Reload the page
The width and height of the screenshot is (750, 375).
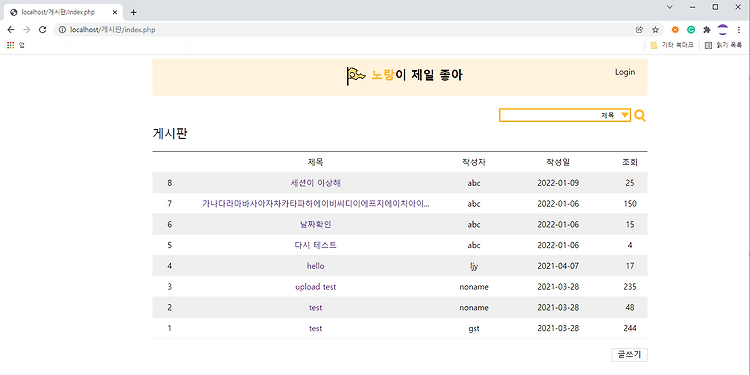42,30
